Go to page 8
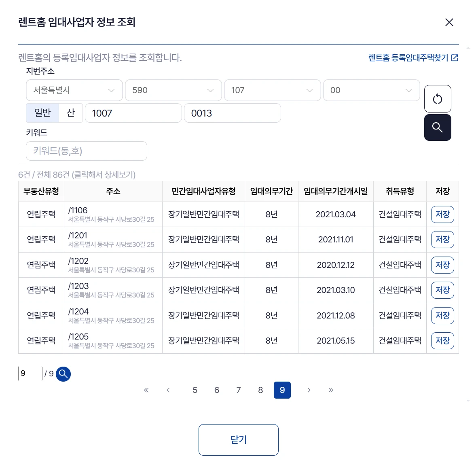Screen dimensions: 476x467 pos(260,390)
